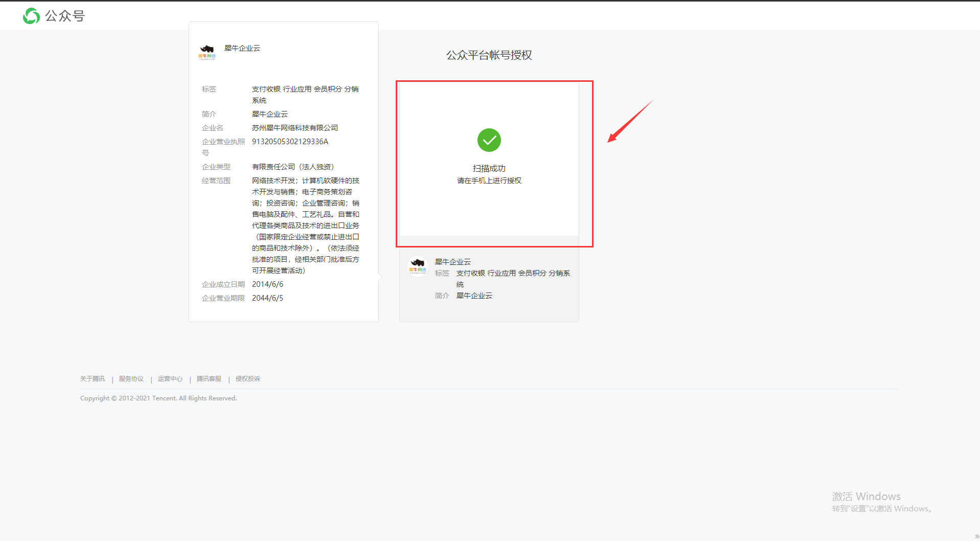Click the 犀牛企业云 title in the info card

(x=242, y=48)
